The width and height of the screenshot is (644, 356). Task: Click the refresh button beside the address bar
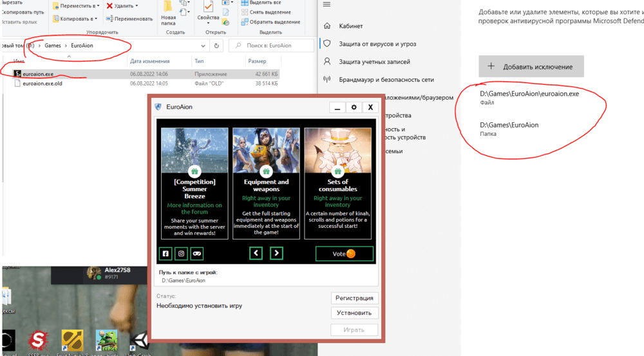coord(216,46)
